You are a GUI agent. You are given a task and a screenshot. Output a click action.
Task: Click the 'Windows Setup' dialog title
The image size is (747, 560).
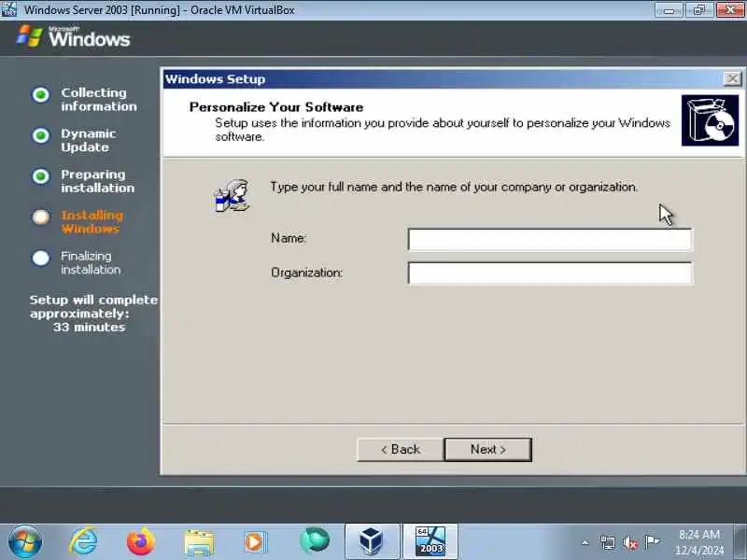click(x=216, y=79)
